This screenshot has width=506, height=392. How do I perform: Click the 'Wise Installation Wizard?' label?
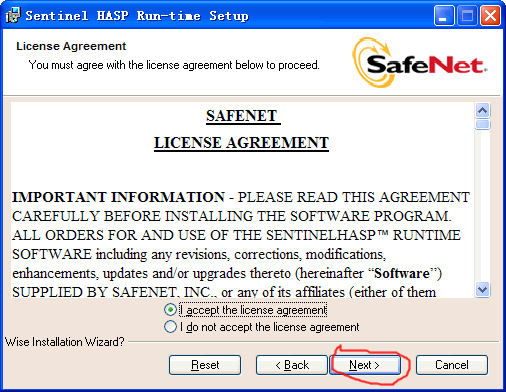pos(65,342)
